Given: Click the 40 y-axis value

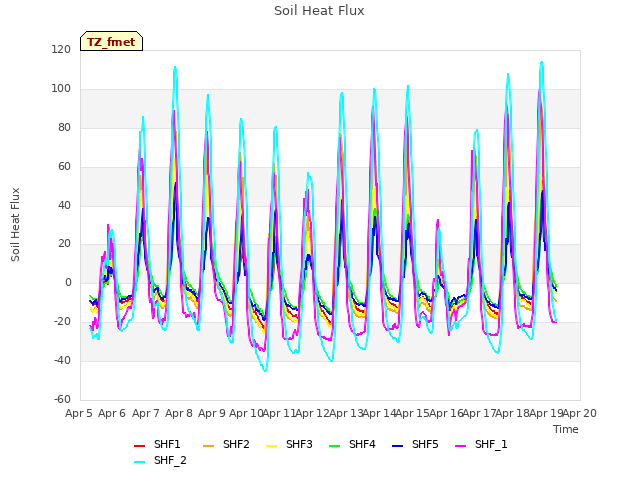Looking at the screenshot, I should point(64,205).
